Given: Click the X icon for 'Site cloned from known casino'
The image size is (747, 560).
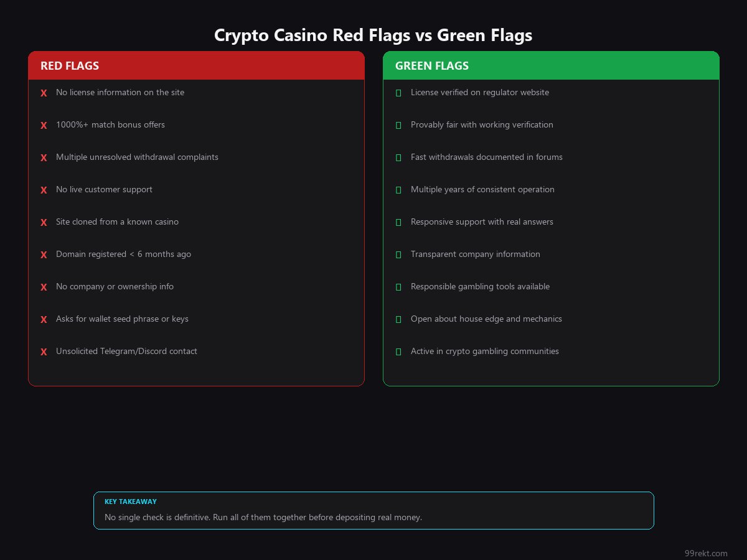Looking at the screenshot, I should (x=44, y=222).
